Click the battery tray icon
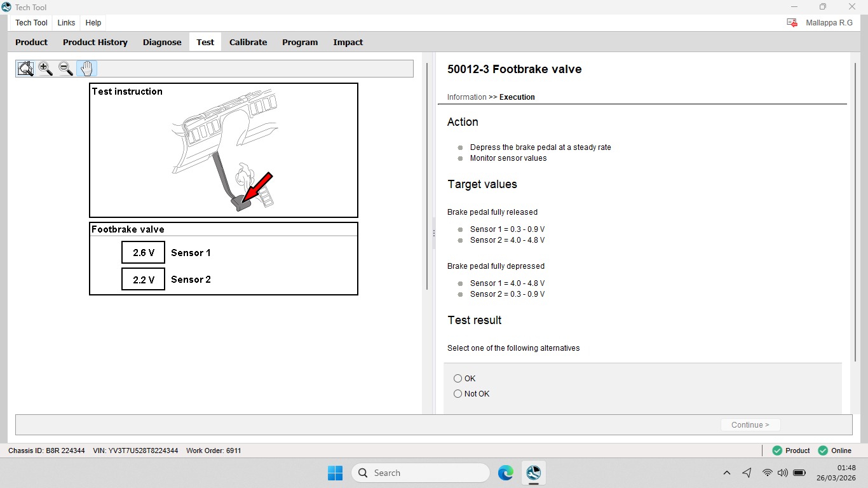Screen dimensions: 868x488 point(799,473)
